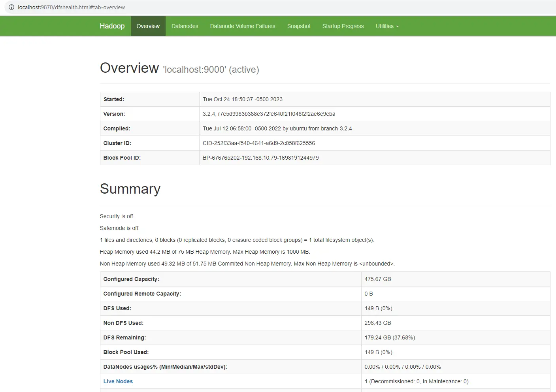Click the 'Safemode is off.' text
Image resolution: width=556 pixels, height=392 pixels.
(x=120, y=228)
